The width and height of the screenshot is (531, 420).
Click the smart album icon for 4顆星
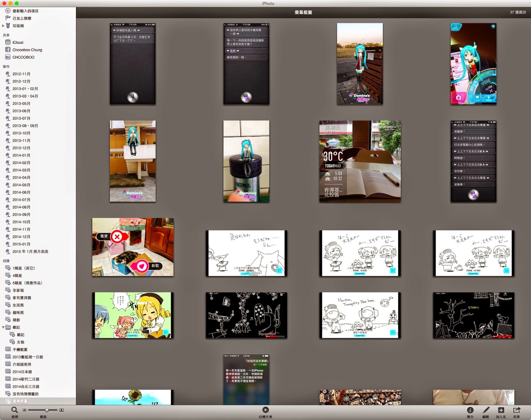[x=8, y=275]
